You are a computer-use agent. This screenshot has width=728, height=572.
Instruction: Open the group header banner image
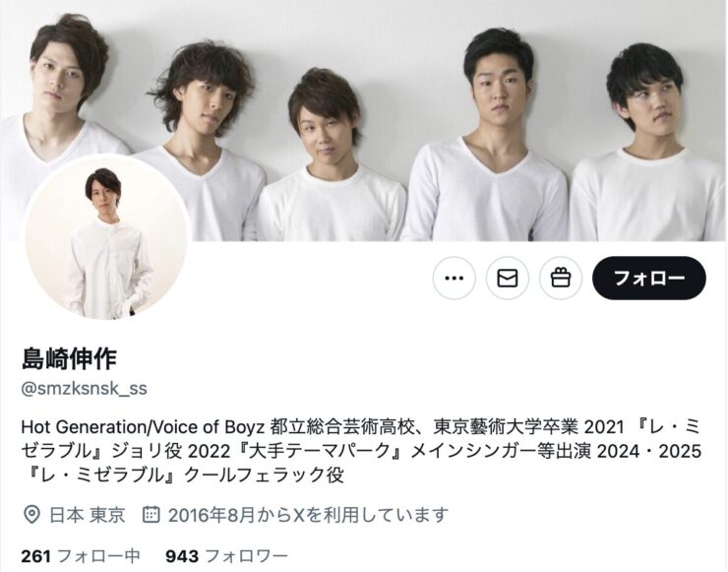coord(364,120)
